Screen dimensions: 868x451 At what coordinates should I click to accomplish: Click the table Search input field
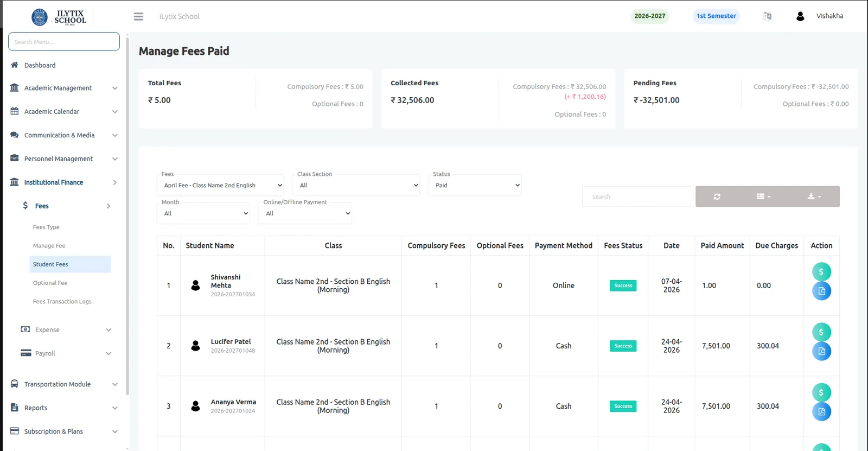point(637,196)
